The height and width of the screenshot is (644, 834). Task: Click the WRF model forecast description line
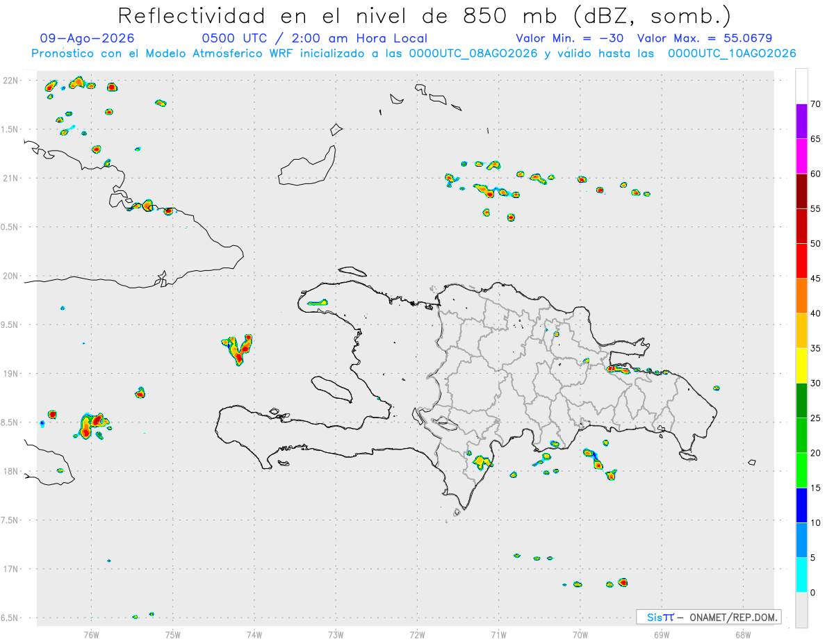414,53
